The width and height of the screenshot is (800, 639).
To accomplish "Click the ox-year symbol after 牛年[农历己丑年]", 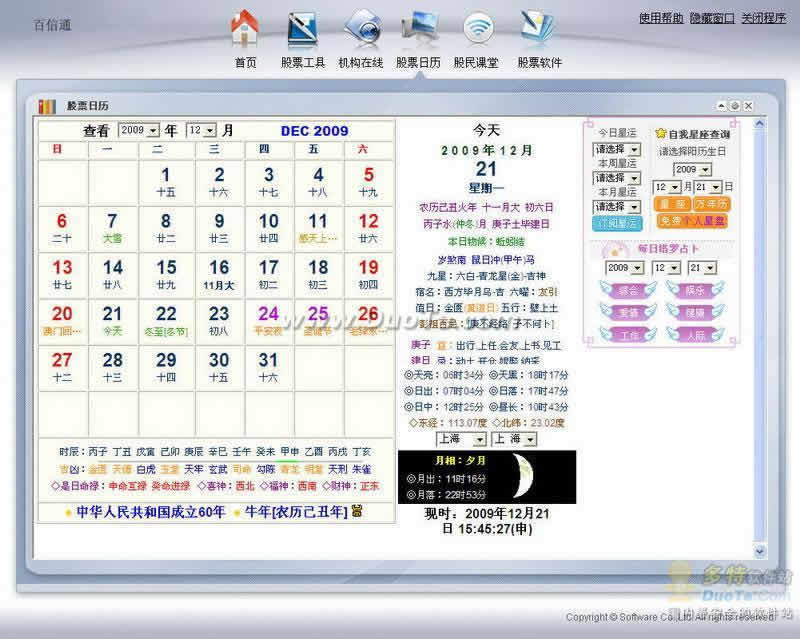I will point(357,511).
